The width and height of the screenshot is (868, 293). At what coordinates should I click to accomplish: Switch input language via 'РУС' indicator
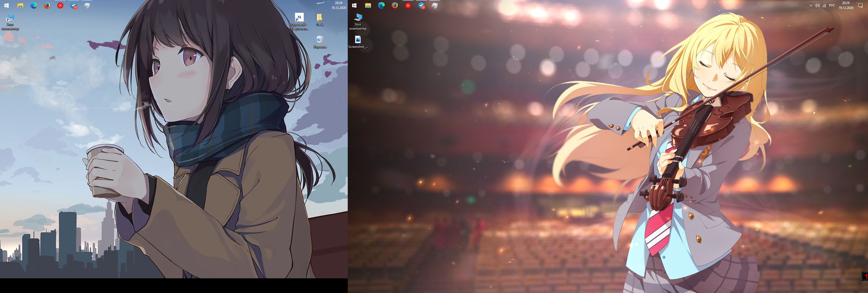[832, 5]
